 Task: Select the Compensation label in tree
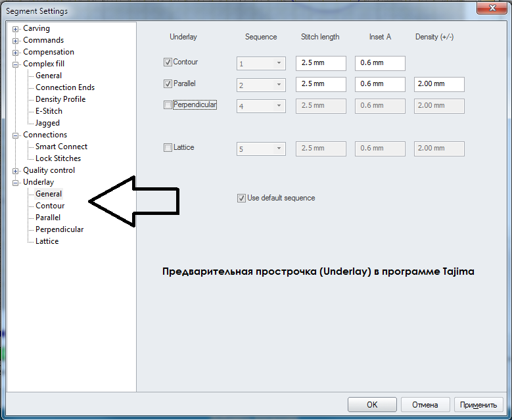pos(49,52)
